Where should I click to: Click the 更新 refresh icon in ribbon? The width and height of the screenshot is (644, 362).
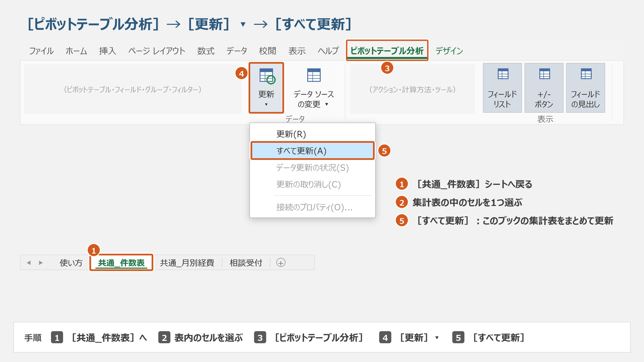[267, 76]
